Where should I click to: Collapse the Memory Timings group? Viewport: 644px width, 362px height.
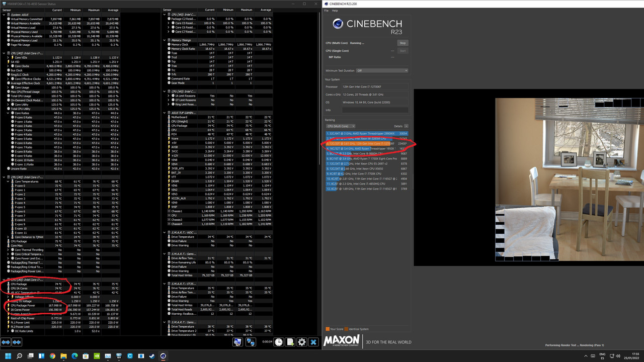coord(165,40)
